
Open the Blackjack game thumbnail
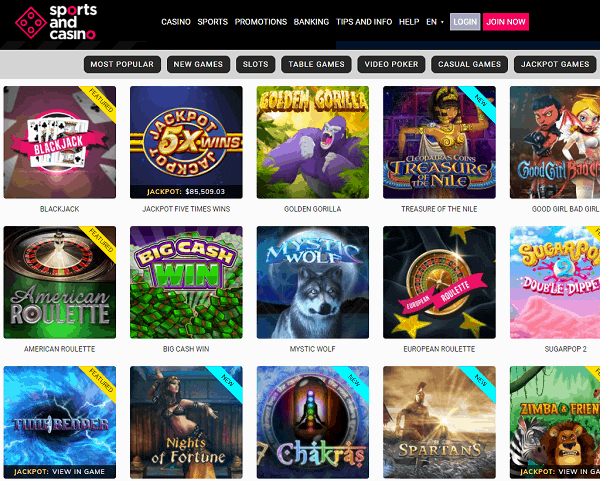click(x=60, y=142)
